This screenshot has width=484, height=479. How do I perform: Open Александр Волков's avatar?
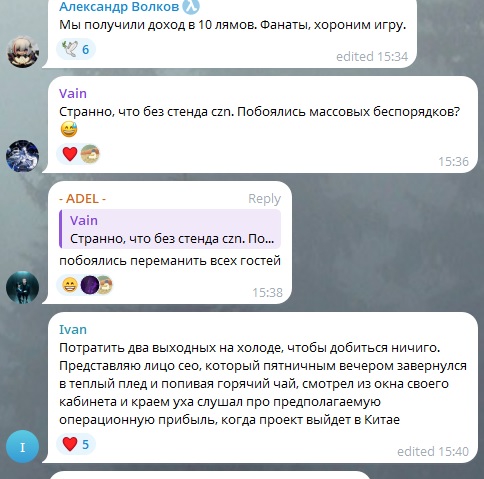(23, 52)
